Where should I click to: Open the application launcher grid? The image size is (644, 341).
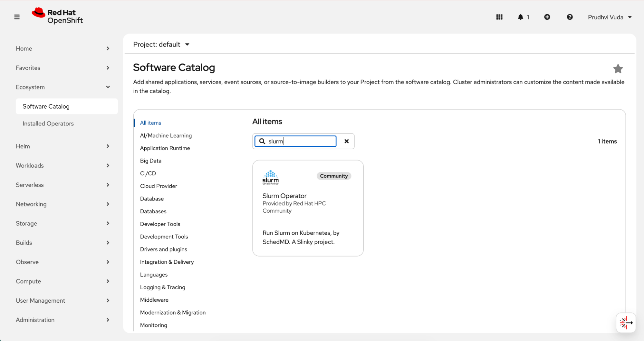click(499, 17)
